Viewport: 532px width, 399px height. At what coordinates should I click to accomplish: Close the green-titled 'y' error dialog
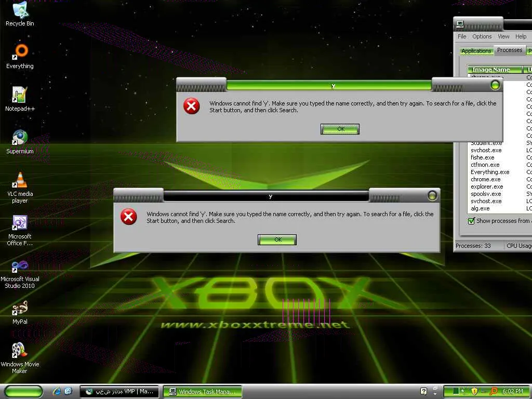(495, 85)
